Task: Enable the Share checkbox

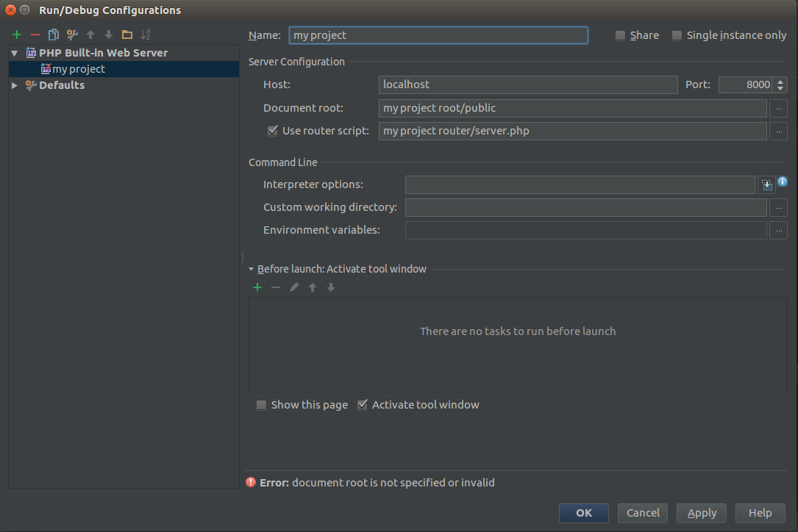Action: pos(621,35)
